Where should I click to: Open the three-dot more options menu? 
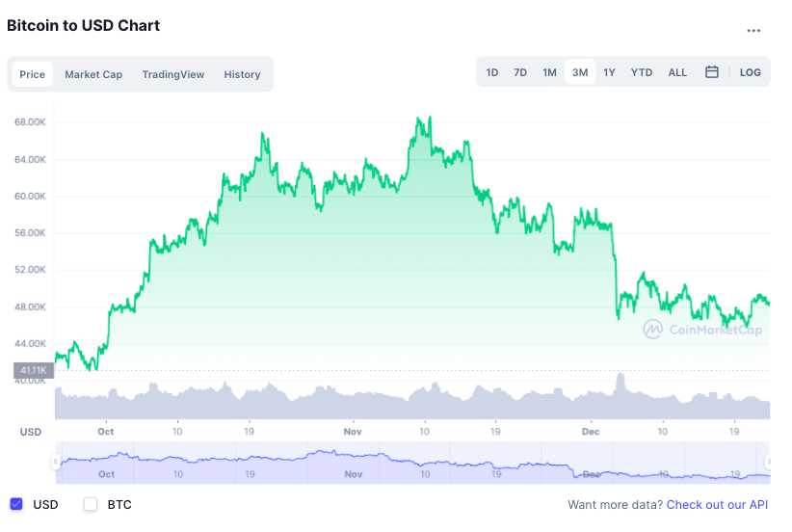(x=753, y=30)
